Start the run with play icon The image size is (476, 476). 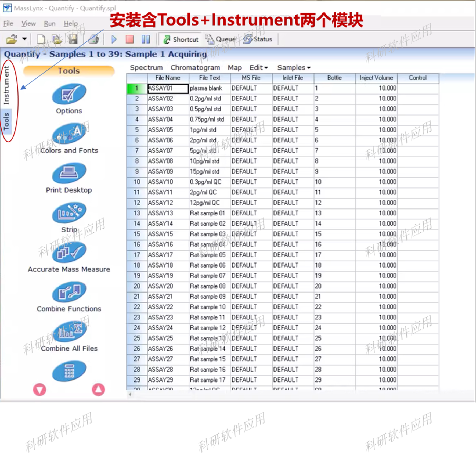(114, 39)
